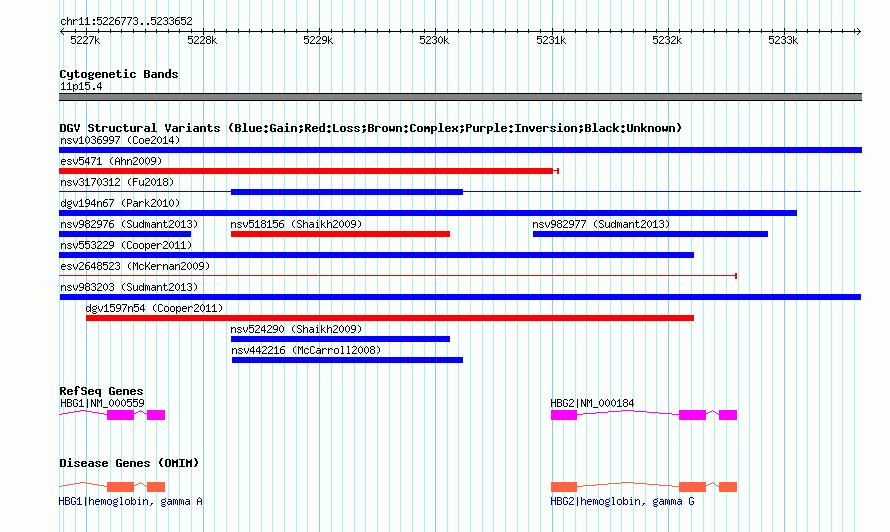The image size is (890, 532).
Task: Click the 5229k ruler tick label
Action: 318,40
